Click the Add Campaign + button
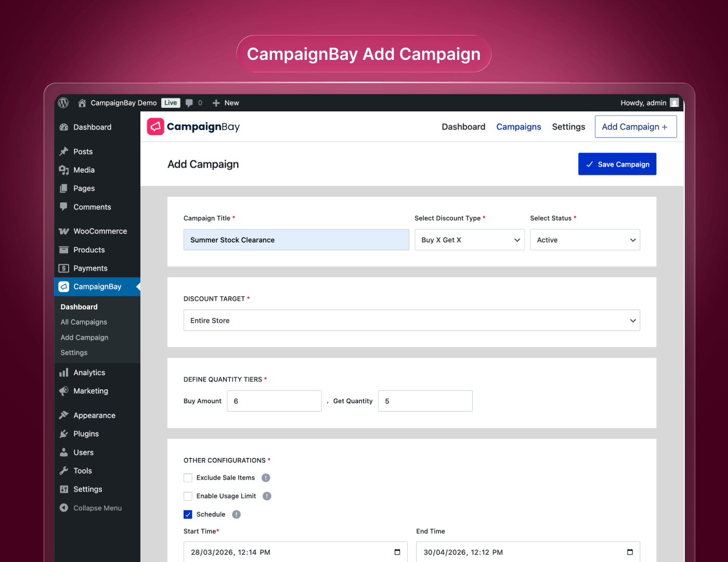 [635, 127]
